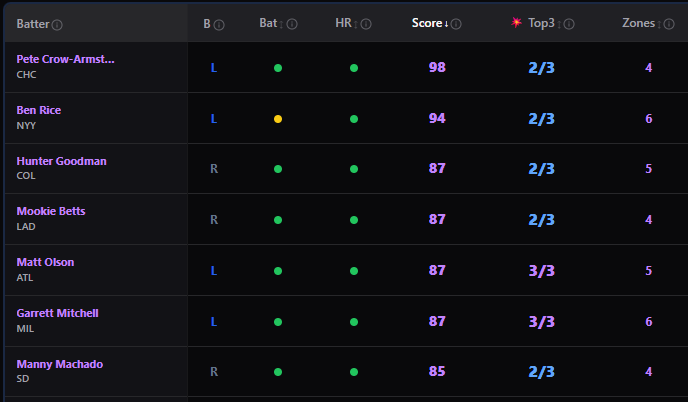The image size is (688, 402).
Task: Click Mookie Betts's green HR dot
Action: 354,220
